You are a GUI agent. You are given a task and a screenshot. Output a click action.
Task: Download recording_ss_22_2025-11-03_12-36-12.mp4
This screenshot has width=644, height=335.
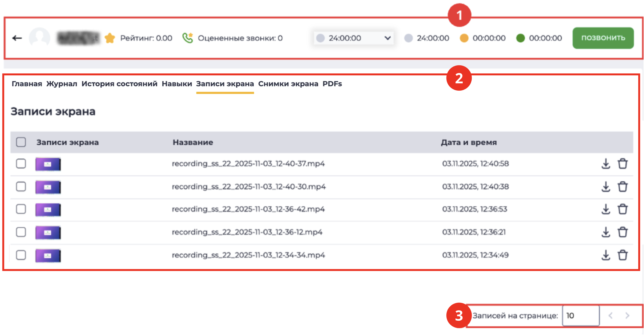[606, 232]
